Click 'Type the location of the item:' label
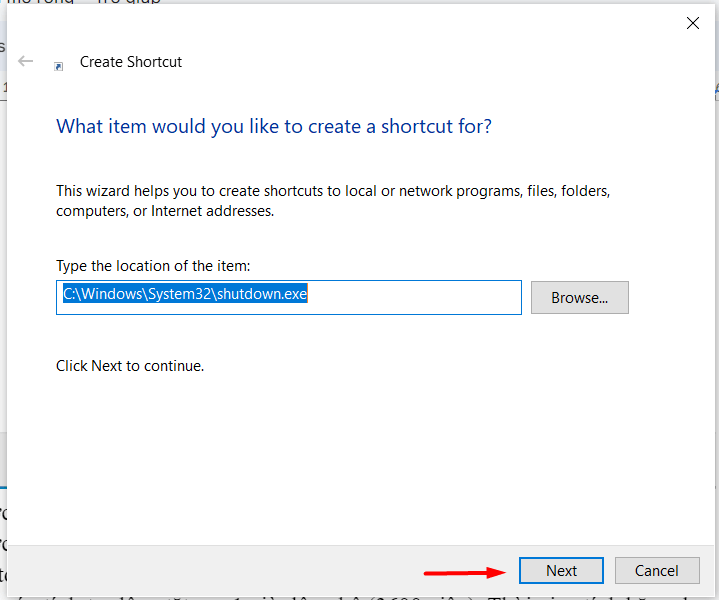Image resolution: width=719 pixels, height=600 pixels. pyautogui.click(x=153, y=266)
